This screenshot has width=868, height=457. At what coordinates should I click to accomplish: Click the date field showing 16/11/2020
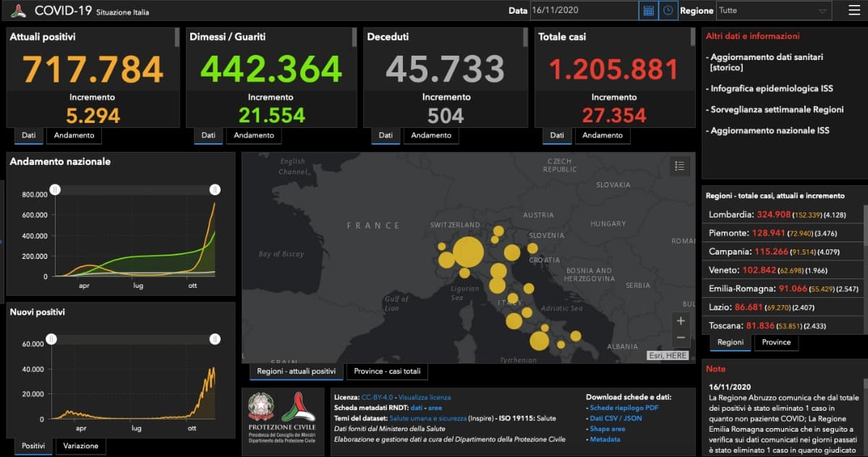[582, 11]
